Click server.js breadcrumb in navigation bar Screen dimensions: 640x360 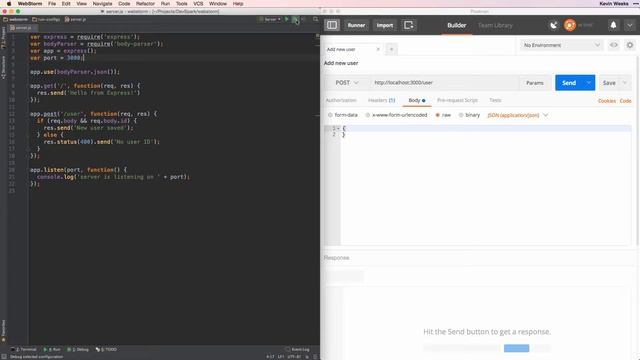76,19
